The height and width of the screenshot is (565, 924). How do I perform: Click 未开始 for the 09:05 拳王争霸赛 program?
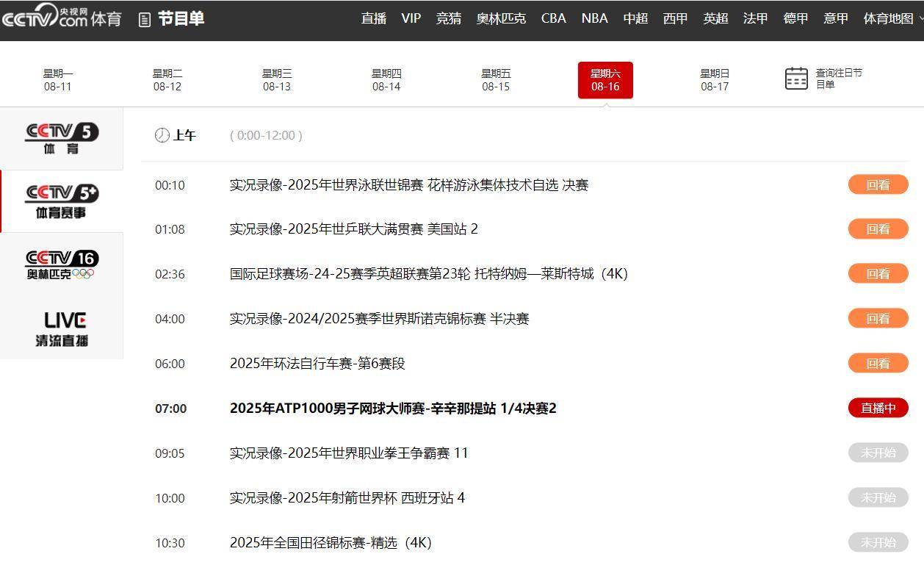[x=878, y=453]
